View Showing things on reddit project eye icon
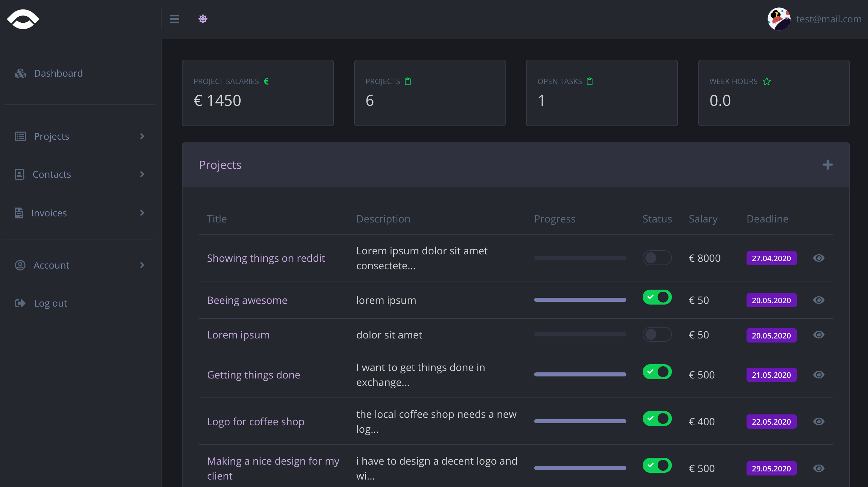Screen dimensions: 868x487 818,258
